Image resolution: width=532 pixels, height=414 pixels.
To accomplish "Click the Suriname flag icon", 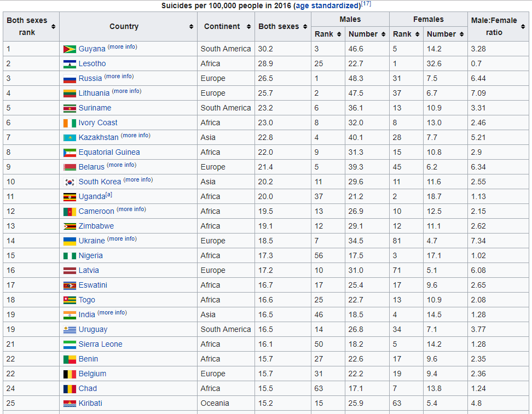I will coord(70,108).
